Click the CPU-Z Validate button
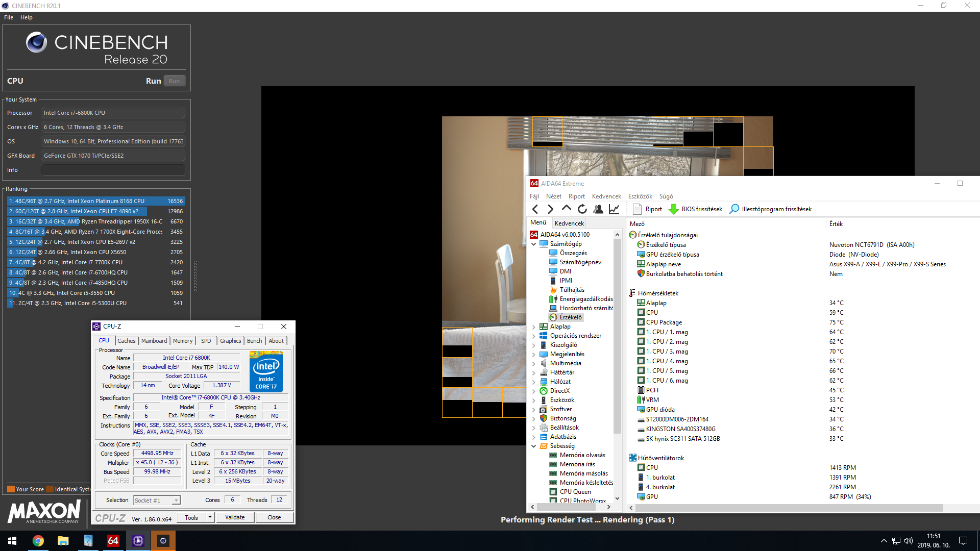The width and height of the screenshot is (980, 551). (235, 517)
